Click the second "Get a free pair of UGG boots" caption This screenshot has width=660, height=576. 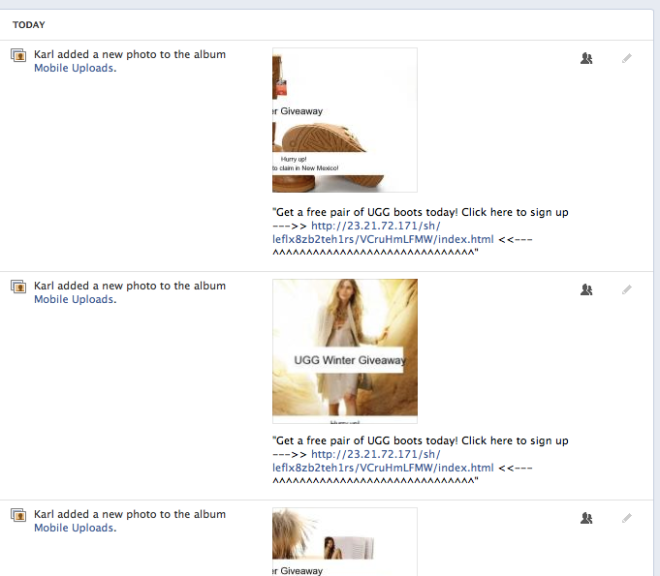(x=420, y=461)
